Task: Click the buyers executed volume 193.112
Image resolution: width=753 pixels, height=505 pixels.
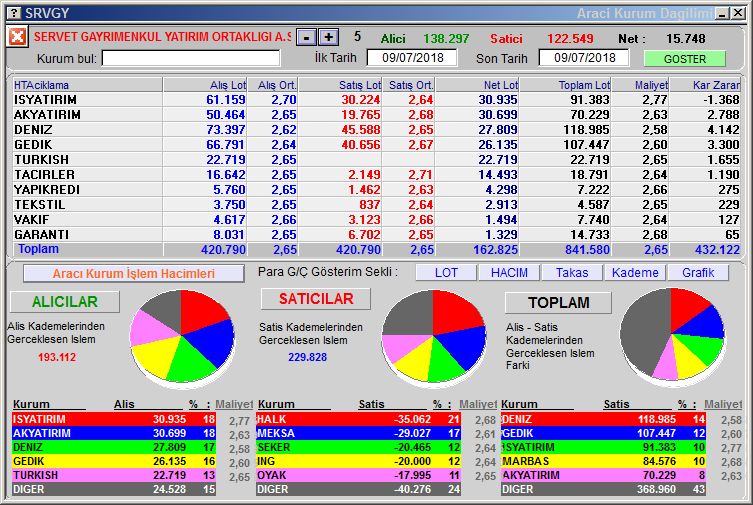Action: (57, 357)
